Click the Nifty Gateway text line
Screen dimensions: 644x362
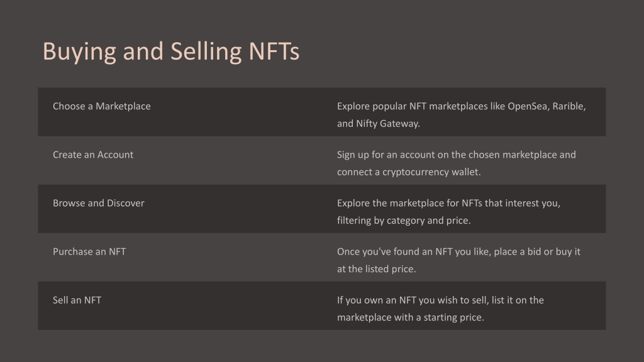(x=378, y=124)
